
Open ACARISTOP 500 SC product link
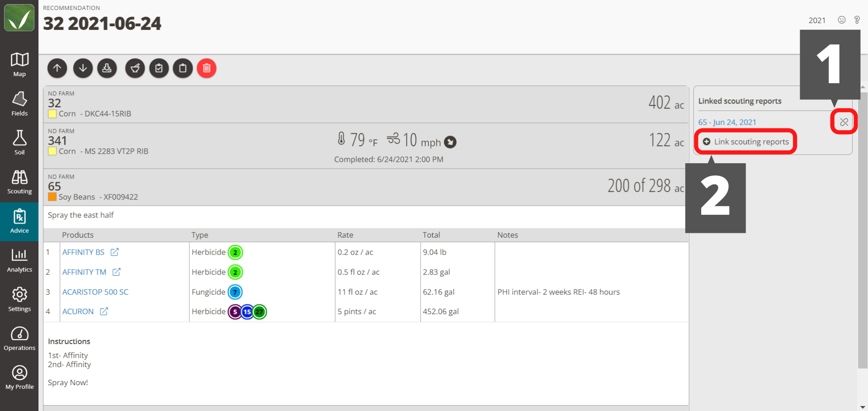coord(95,292)
